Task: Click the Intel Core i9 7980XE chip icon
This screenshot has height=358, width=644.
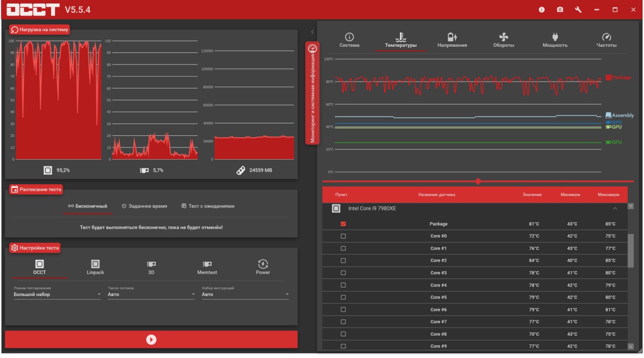Action: coord(336,208)
